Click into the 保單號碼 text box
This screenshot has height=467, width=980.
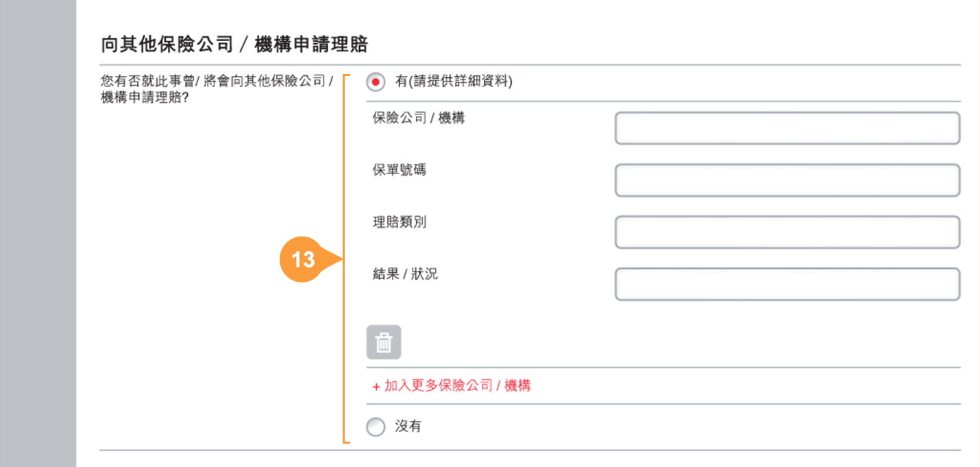787,180
